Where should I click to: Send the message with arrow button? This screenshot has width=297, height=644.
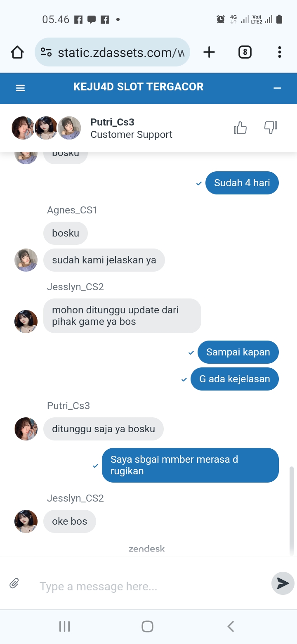283,583
